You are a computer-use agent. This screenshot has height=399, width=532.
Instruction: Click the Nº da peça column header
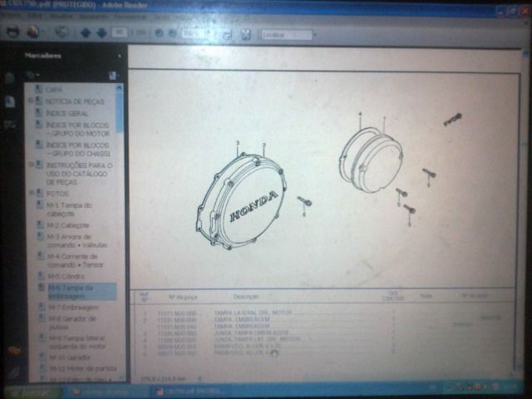pos(183,298)
